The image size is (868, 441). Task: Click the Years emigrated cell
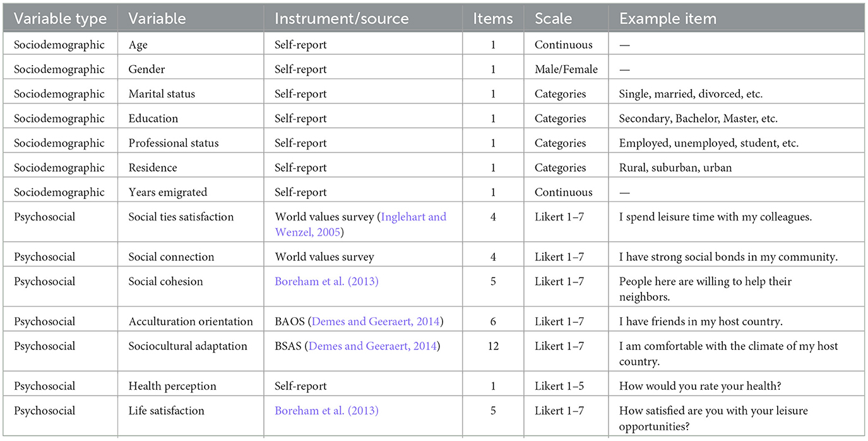click(x=167, y=192)
